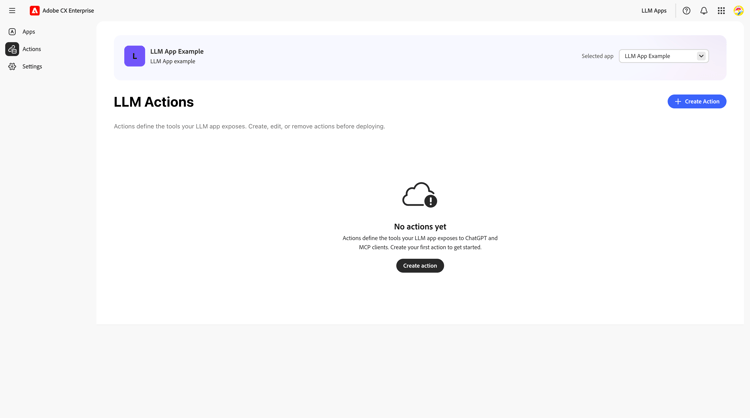Click the 'Selected app' label

click(597, 56)
